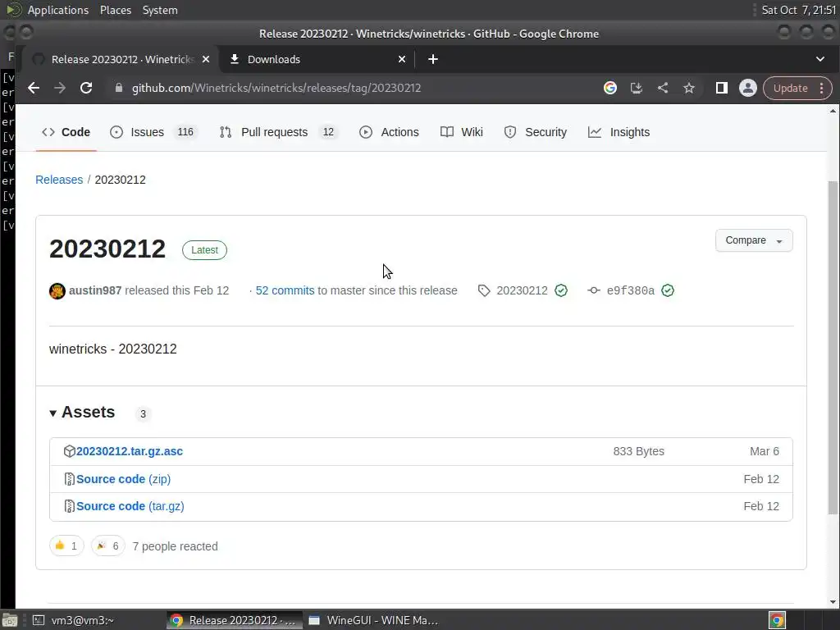
Task: Click the address bar URL
Action: coord(276,88)
